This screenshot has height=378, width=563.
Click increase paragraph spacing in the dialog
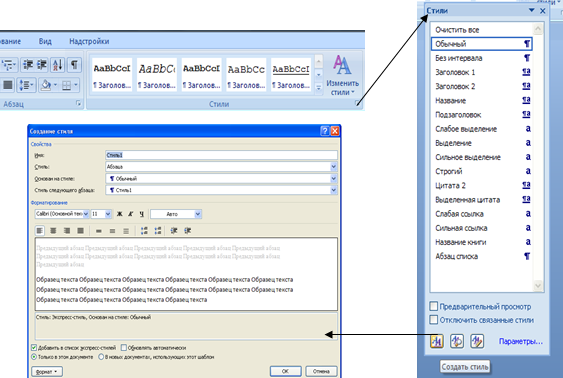144,231
